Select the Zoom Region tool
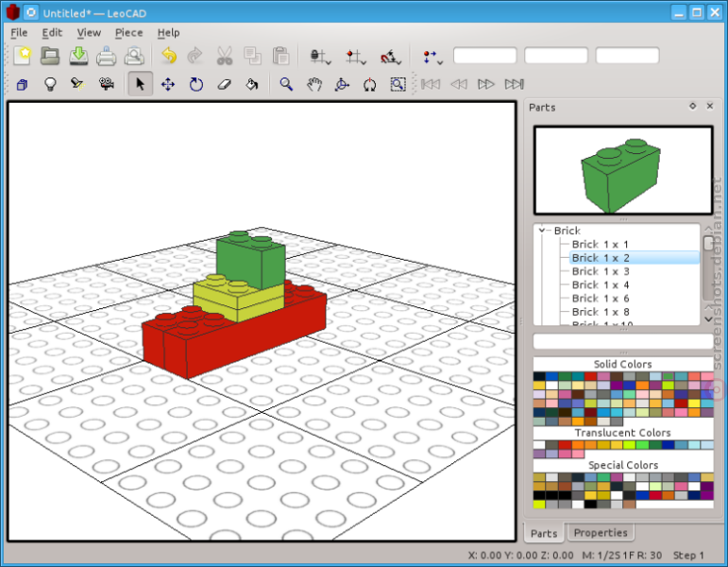The width and height of the screenshot is (728, 567). click(x=398, y=84)
